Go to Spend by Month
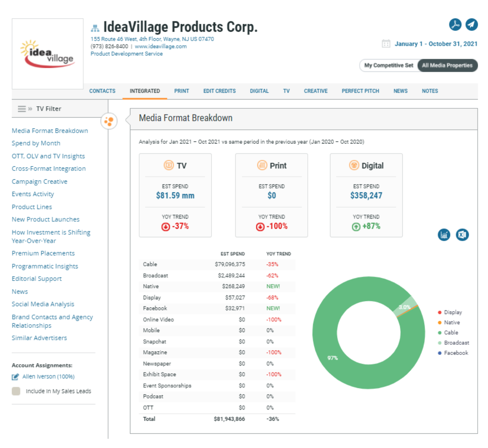Image resolution: width=488 pixels, height=448 pixels. [x=36, y=143]
